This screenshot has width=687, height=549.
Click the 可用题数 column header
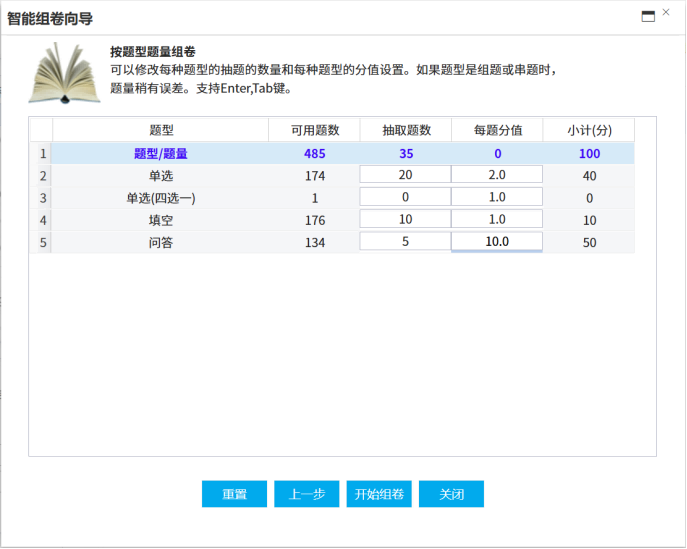pos(314,130)
